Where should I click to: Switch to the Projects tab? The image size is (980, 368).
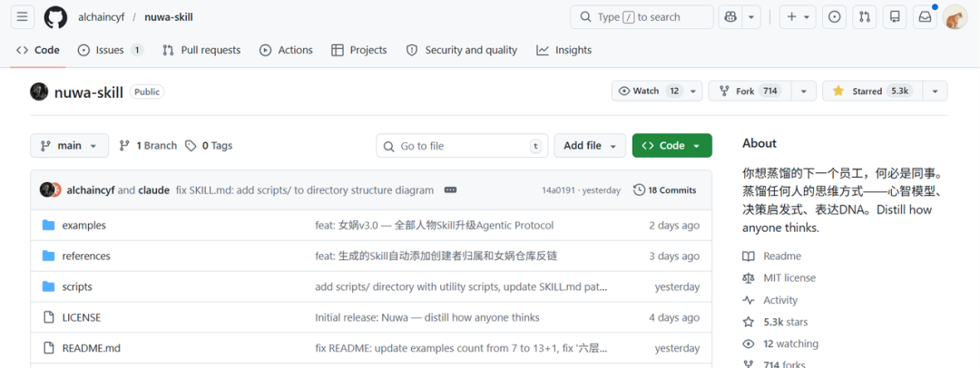(359, 50)
